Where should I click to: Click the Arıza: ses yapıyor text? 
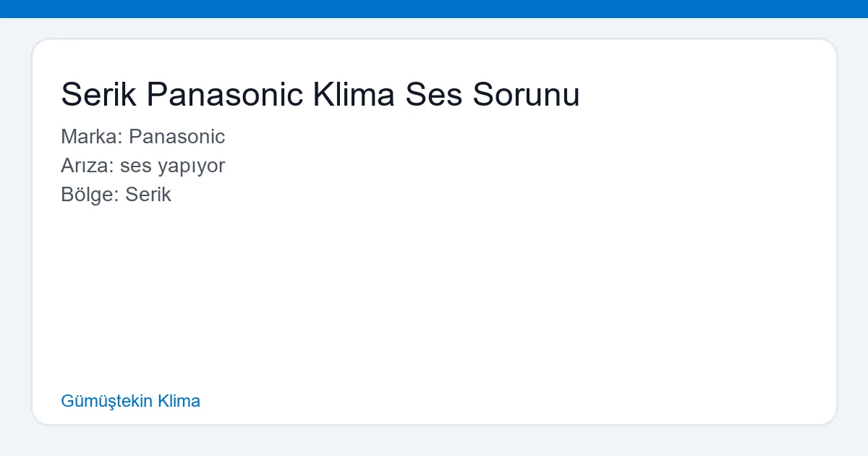point(142,166)
